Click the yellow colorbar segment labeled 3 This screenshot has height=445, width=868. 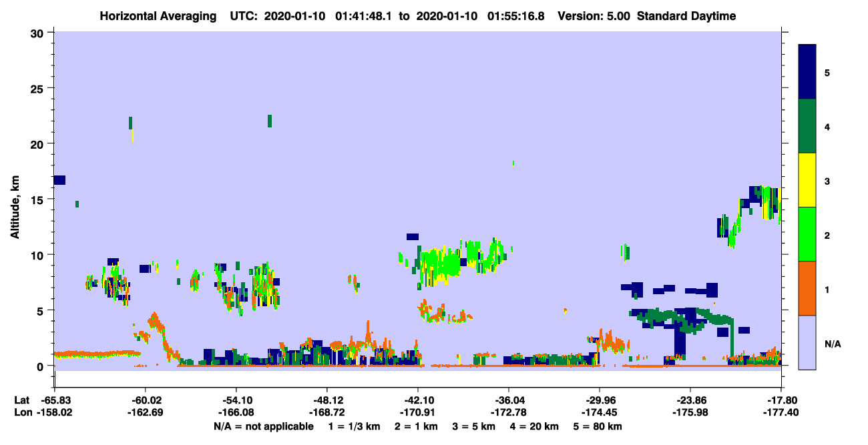click(x=807, y=180)
